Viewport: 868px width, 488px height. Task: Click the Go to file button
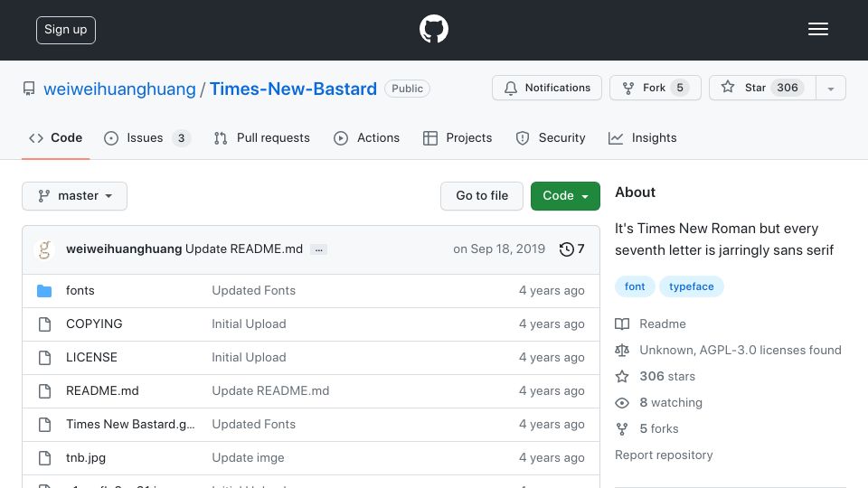482,196
